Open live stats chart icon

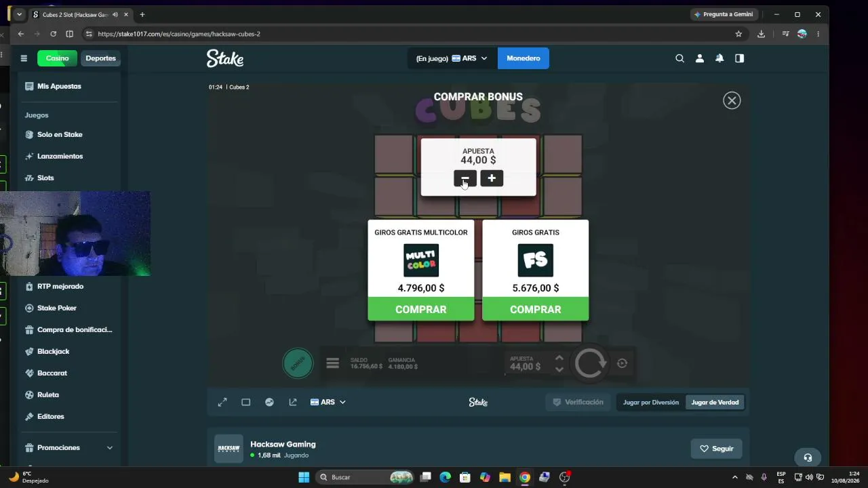click(269, 402)
